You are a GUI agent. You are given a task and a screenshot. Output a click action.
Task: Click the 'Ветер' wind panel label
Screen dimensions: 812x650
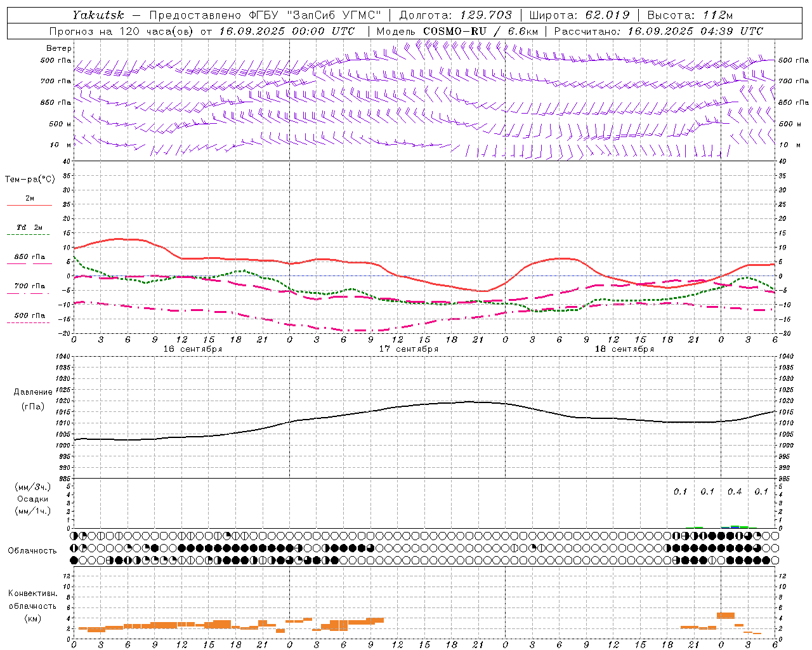click(x=59, y=48)
